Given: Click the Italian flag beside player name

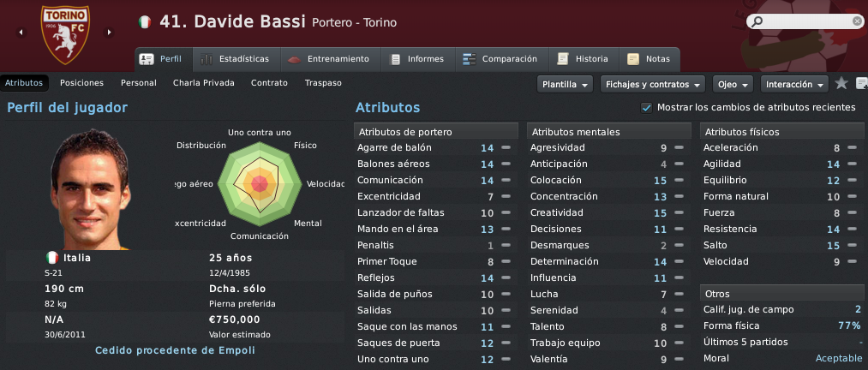Looking at the screenshot, I should [x=145, y=22].
